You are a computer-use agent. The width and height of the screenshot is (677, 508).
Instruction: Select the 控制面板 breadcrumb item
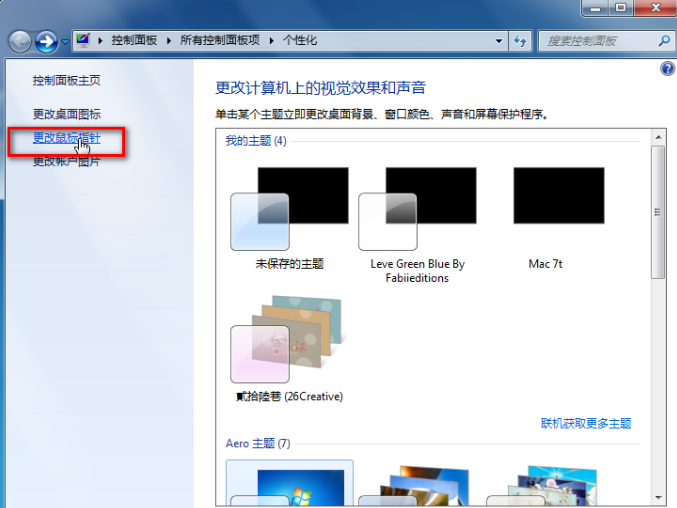coord(134,41)
